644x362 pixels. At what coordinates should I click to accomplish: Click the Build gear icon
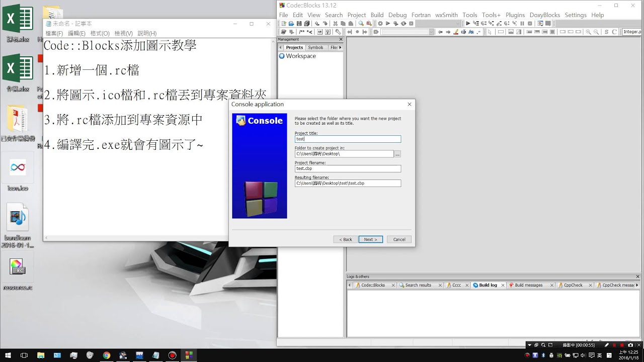pos(380,23)
